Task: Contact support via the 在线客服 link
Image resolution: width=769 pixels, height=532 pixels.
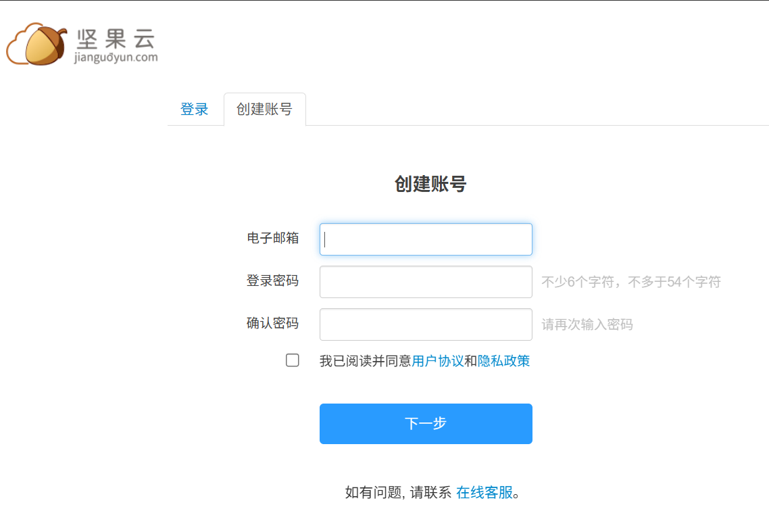Action: click(485, 492)
